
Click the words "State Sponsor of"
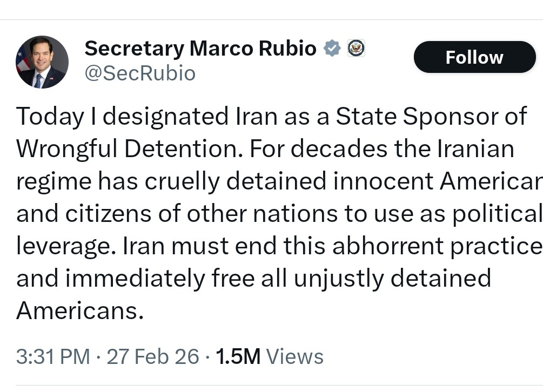click(431, 117)
